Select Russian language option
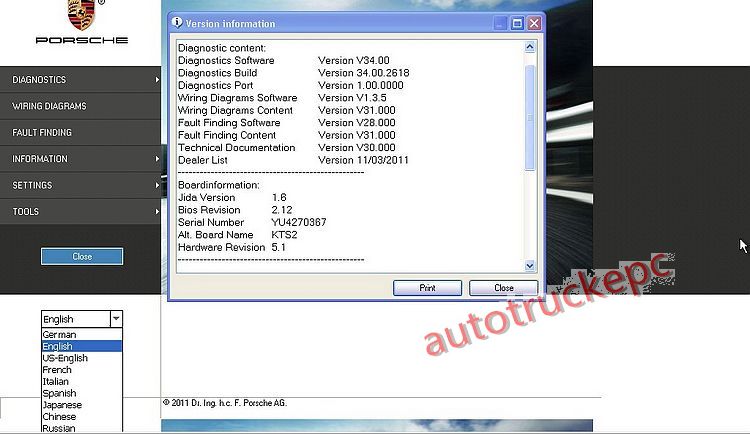 (82, 428)
